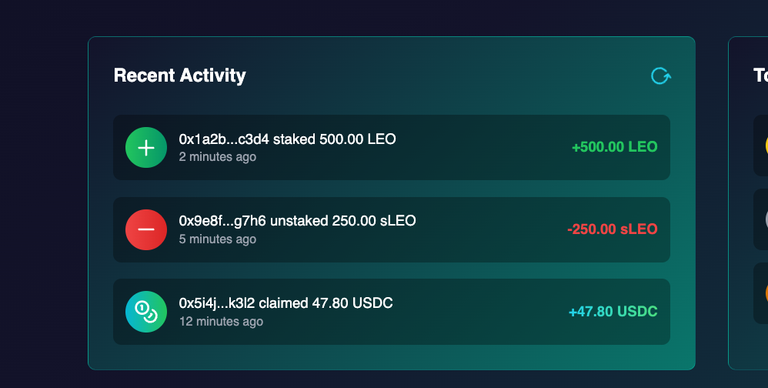Screen dimensions: 768x388
Task: Click yellow token icon in right panel
Action: pyautogui.click(x=766, y=146)
